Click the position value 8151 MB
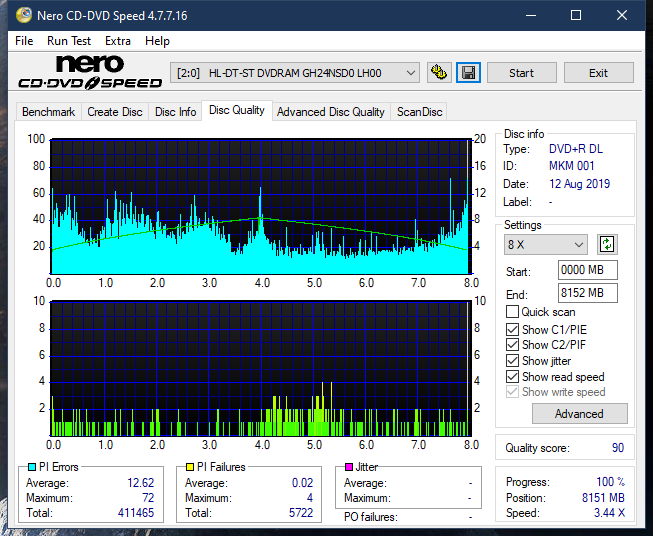 point(603,498)
